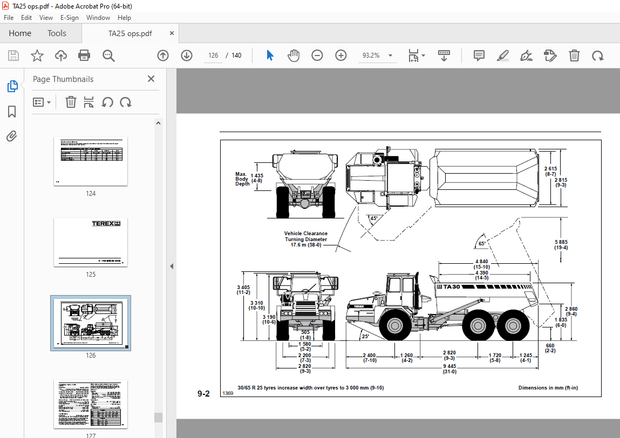620x438 pixels.
Task: Select page 127 thumbnail
Action: coord(91,404)
